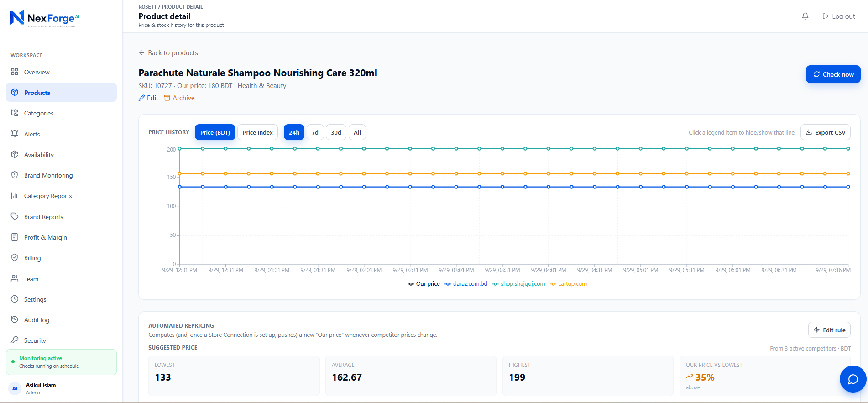
Task: Select the 30d time range
Action: 336,132
